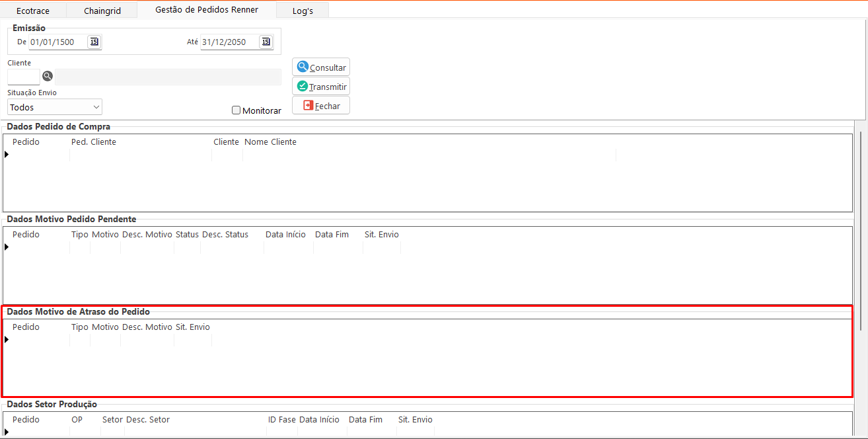Click the Até end date field
Screen dimensions: 868x439
[x=229, y=42]
